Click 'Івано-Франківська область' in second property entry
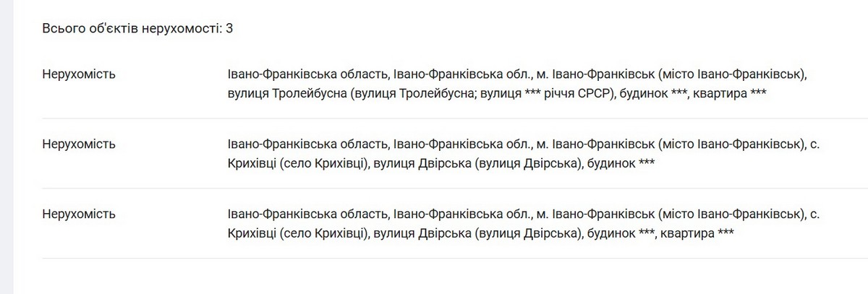The image size is (868, 294). [306, 144]
